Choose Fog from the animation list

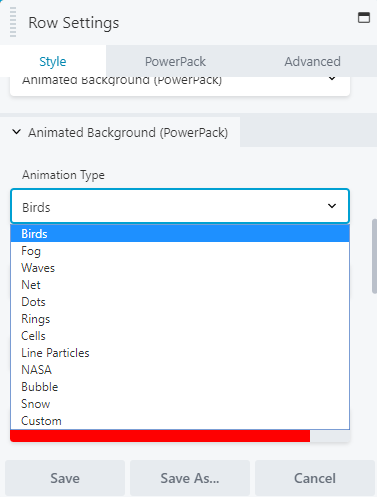coord(180,251)
